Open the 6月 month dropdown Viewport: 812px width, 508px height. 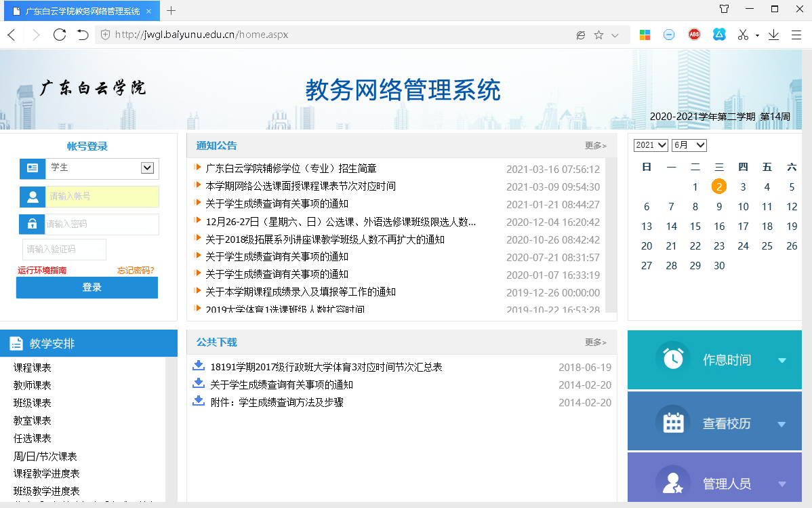tap(689, 145)
